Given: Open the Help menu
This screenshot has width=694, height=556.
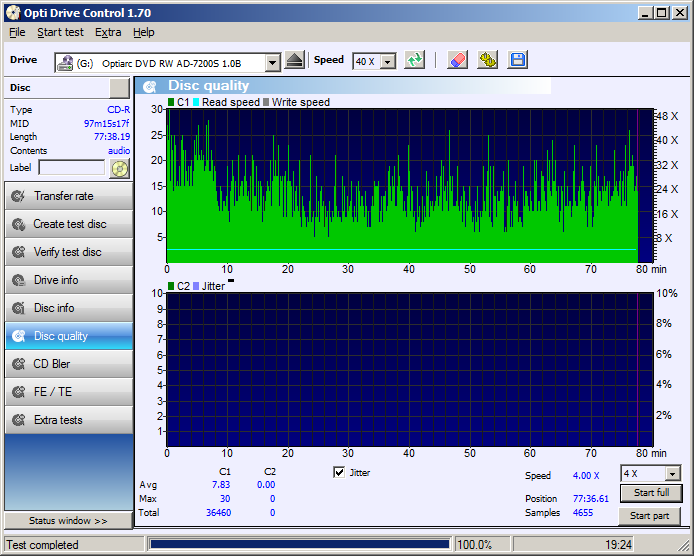Looking at the screenshot, I should pyautogui.click(x=144, y=32).
